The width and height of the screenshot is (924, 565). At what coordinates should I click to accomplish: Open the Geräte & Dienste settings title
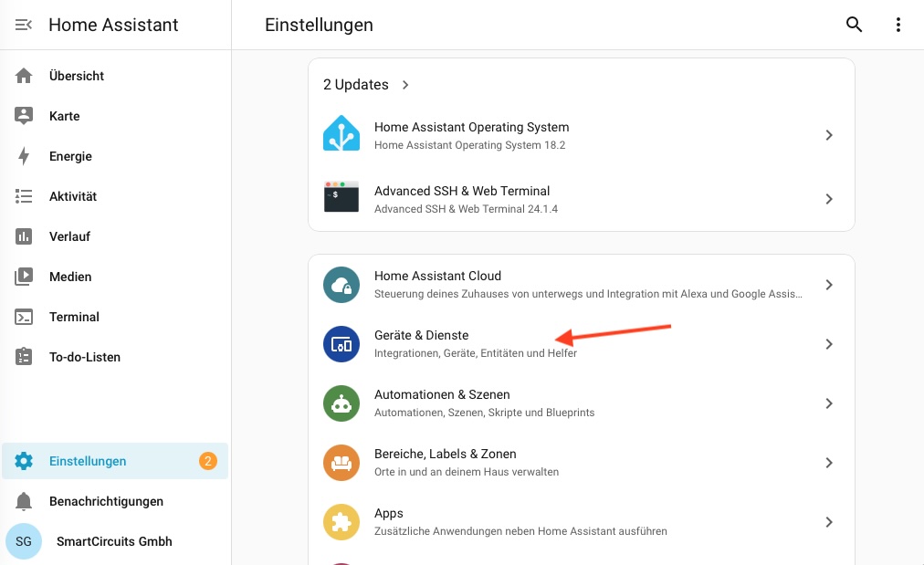click(421, 335)
